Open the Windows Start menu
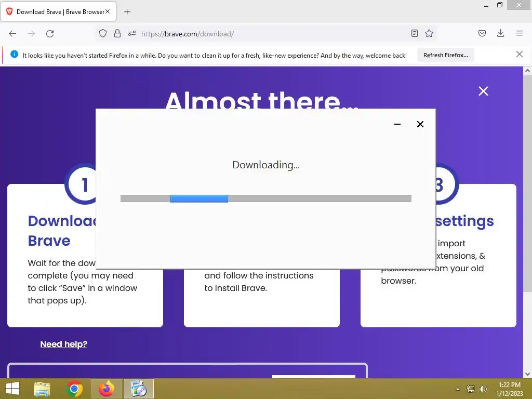This screenshot has height=399, width=532. pos(12,389)
